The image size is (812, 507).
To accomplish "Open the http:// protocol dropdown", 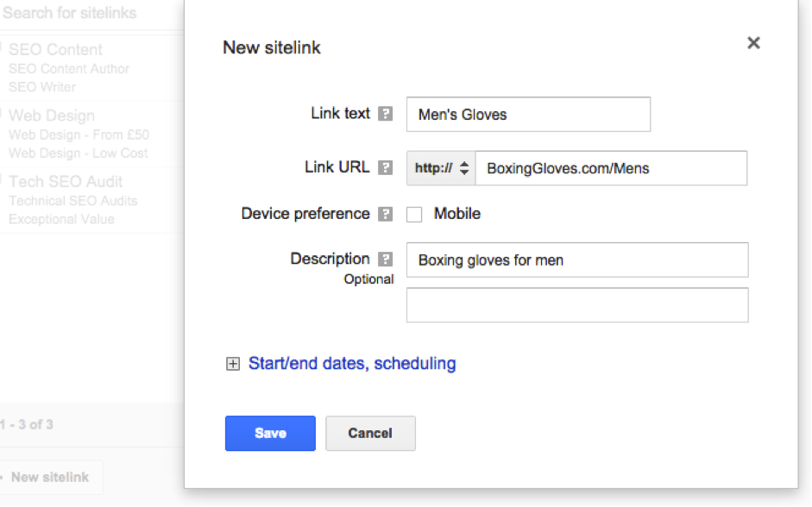I will click(441, 168).
